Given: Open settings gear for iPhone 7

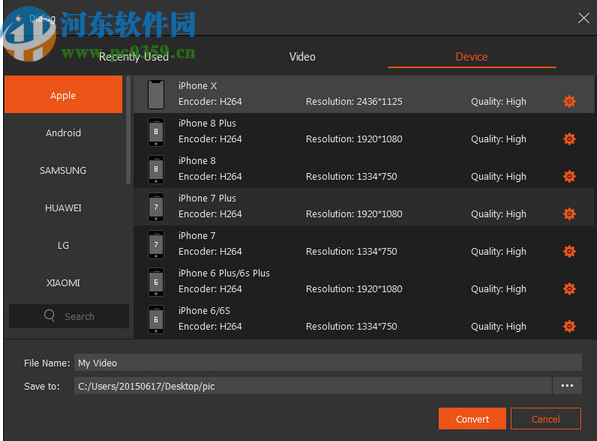Looking at the screenshot, I should (x=569, y=251).
